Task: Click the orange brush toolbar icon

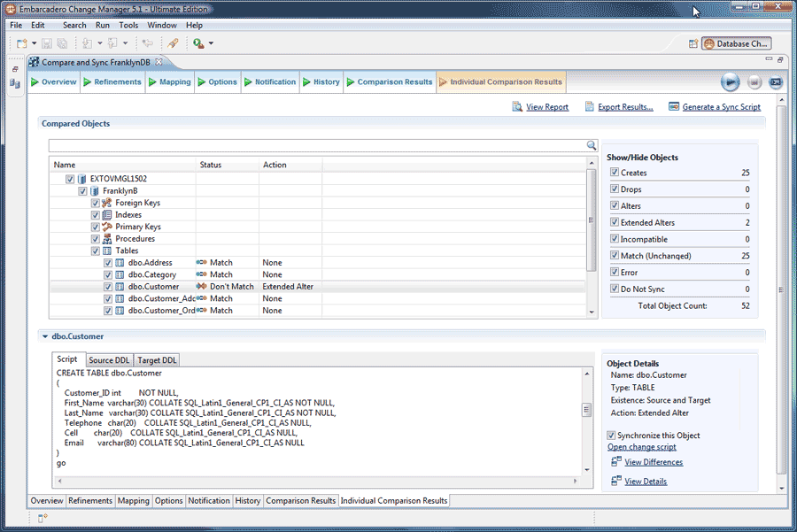Action: click(173, 43)
